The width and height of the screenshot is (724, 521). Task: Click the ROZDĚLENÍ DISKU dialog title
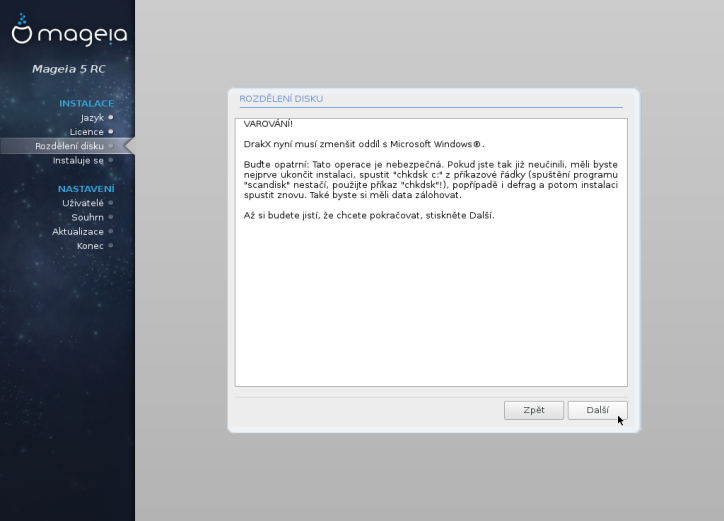point(281,99)
